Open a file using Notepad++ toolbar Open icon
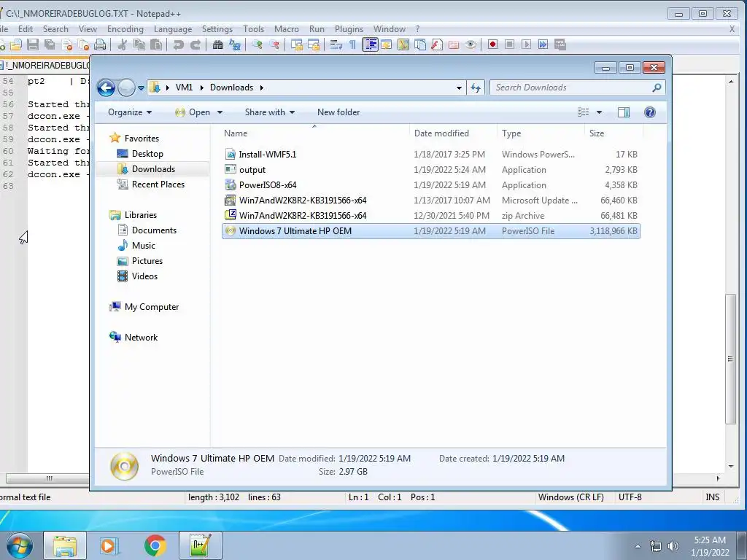This screenshot has height=560, width=747. 16,44
